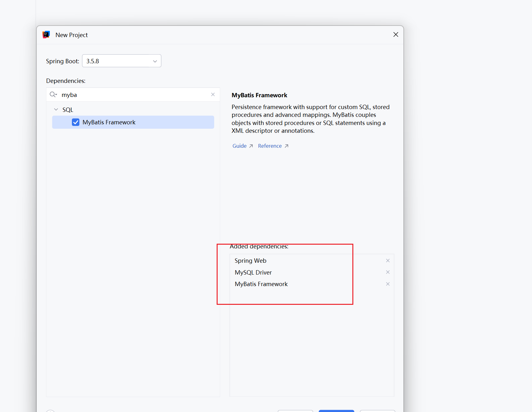Close the New Project dialog
Image resolution: width=532 pixels, height=412 pixels.
[396, 35]
